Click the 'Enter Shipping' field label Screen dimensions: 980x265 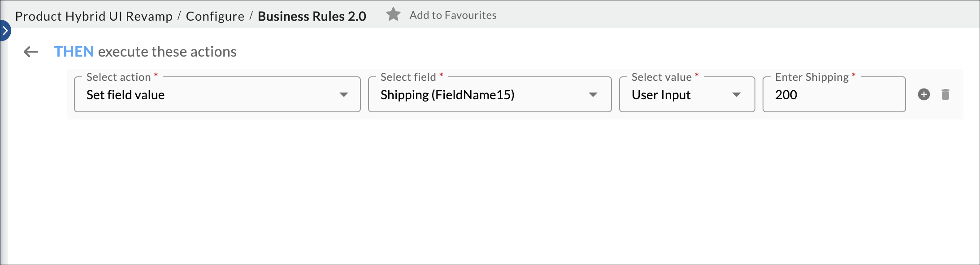[812, 77]
